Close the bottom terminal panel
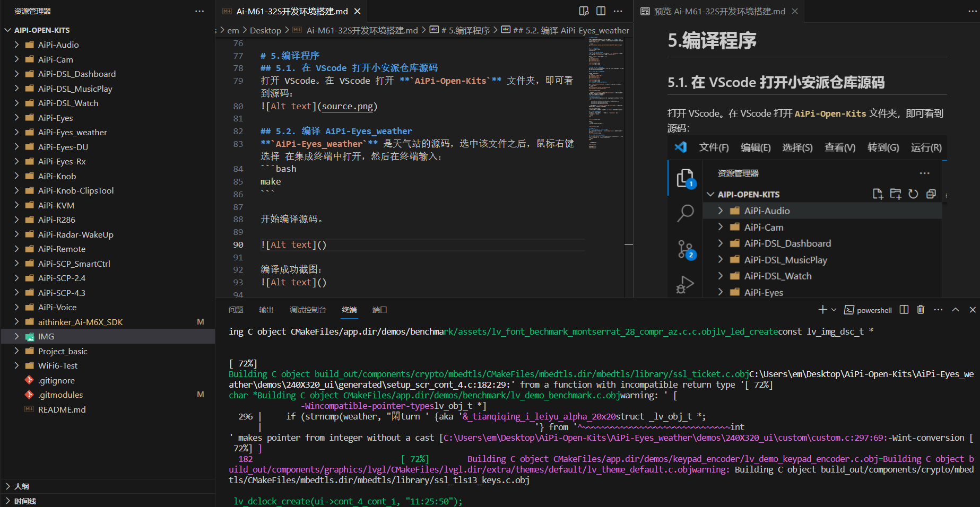 point(972,310)
